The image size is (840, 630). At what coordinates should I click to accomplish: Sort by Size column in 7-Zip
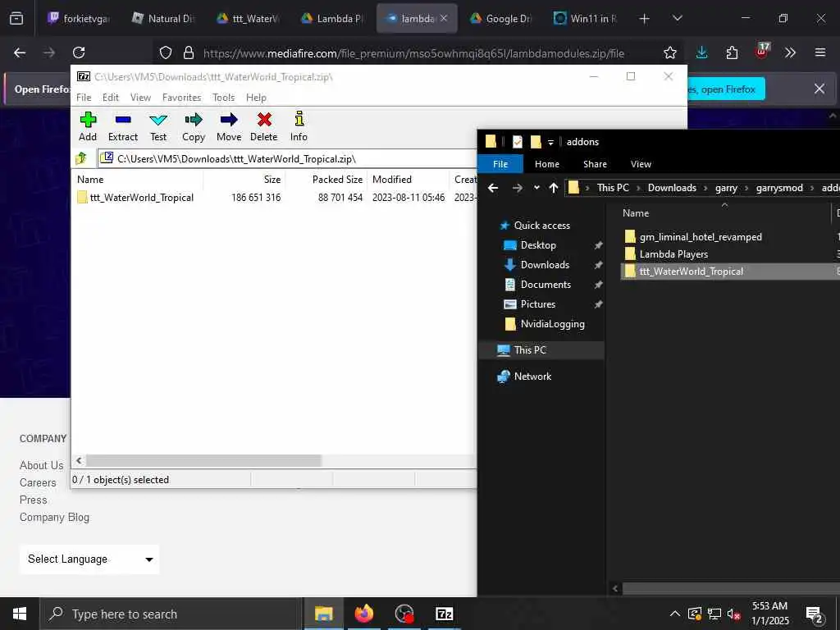[x=244, y=180]
